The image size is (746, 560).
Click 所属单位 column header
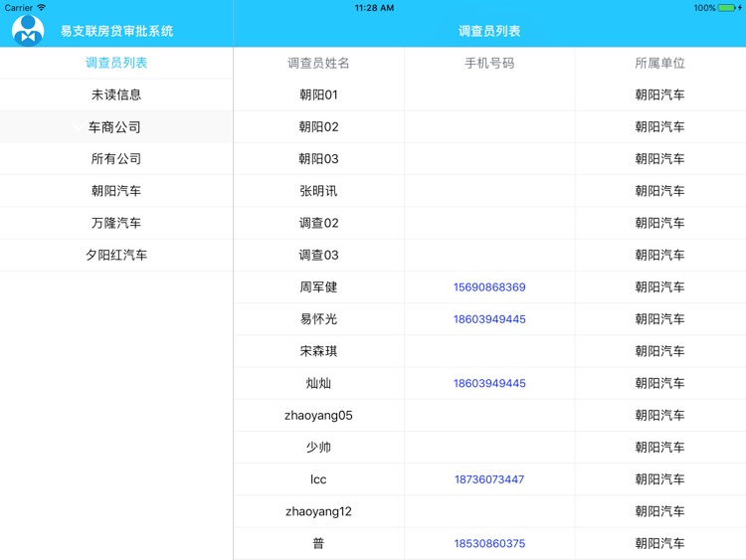[x=659, y=63]
